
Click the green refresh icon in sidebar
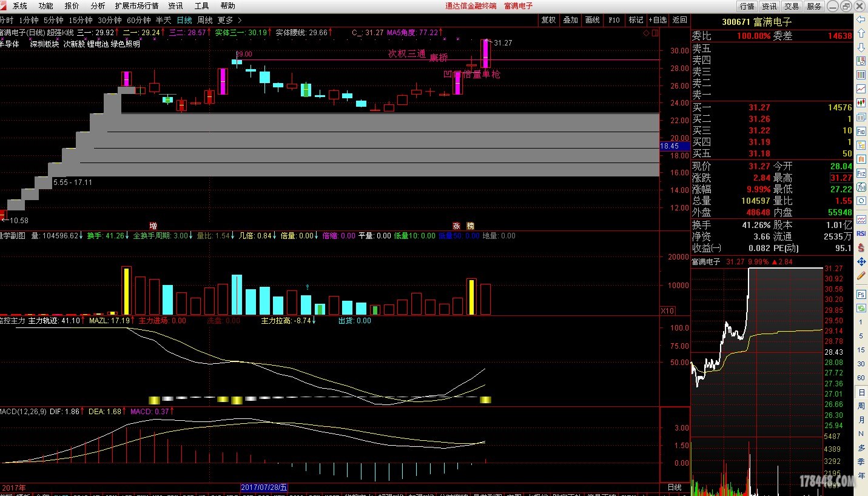861,308
